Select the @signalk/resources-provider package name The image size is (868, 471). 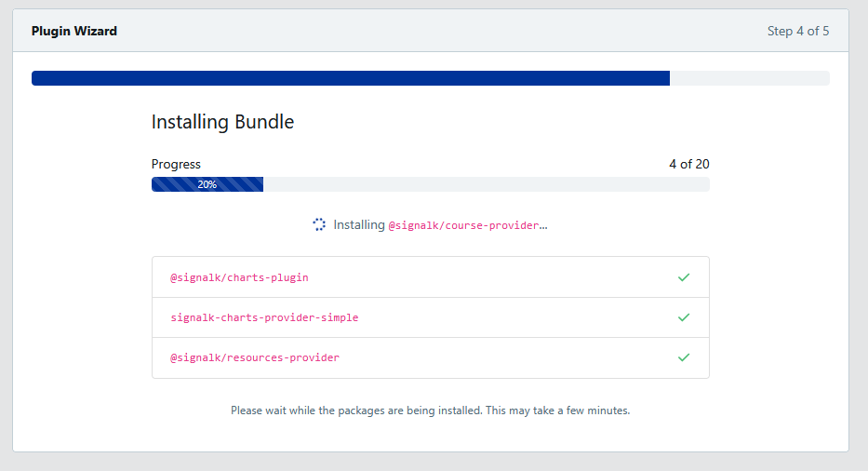255,357
